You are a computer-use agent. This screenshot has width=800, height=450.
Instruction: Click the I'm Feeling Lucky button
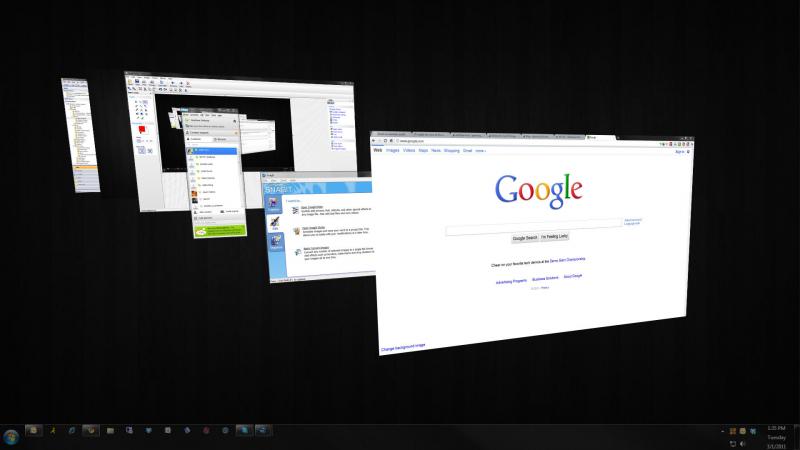tap(554, 236)
